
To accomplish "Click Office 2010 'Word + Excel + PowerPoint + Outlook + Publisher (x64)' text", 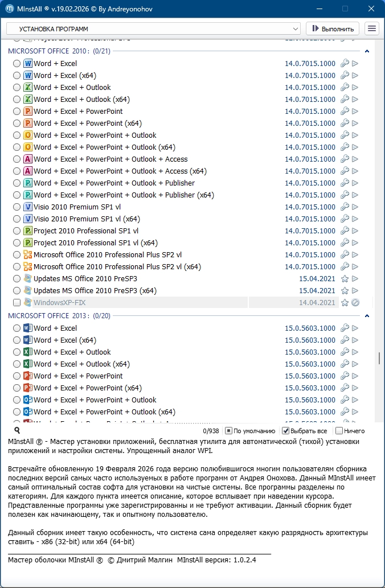I will (124, 195).
